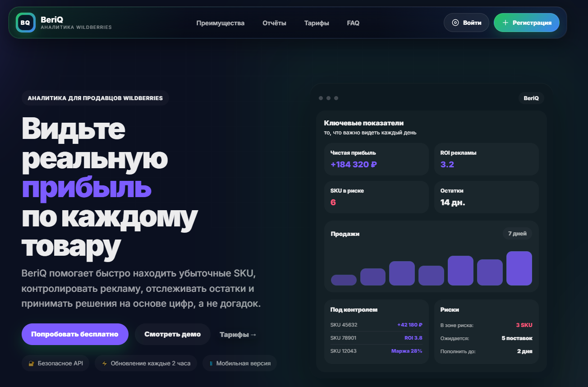
Task: Click the 5 поставок value
Action: click(517, 338)
